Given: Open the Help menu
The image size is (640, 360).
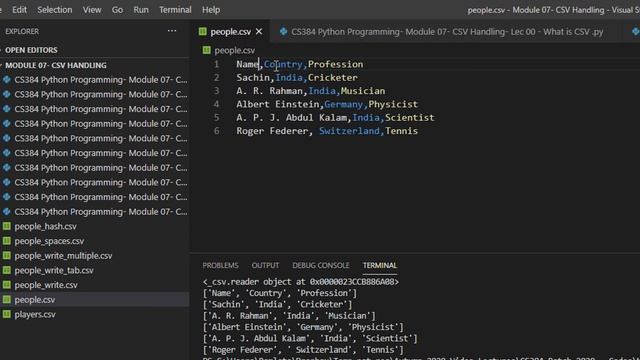Looking at the screenshot, I should 211,10.
